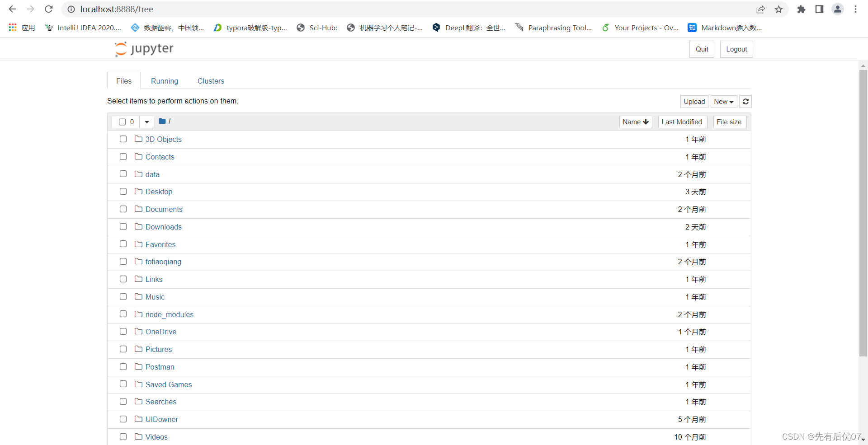Viewport: 868px width, 445px height.
Task: Open the UIDowner folder
Action: (162, 419)
